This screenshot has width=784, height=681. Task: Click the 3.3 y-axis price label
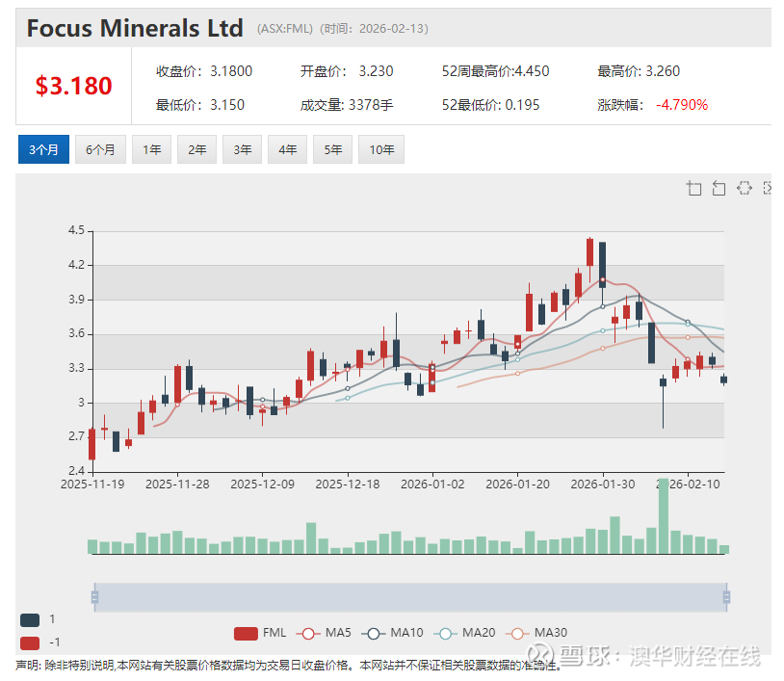pos(76,368)
